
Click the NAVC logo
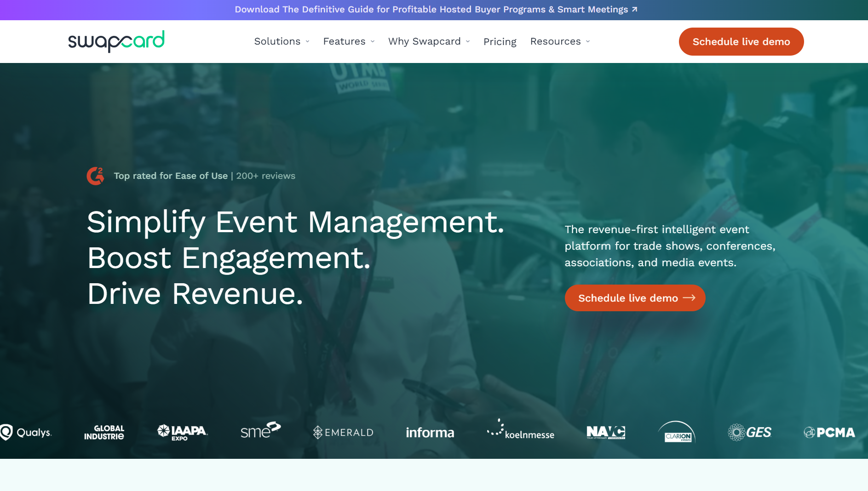click(x=606, y=432)
